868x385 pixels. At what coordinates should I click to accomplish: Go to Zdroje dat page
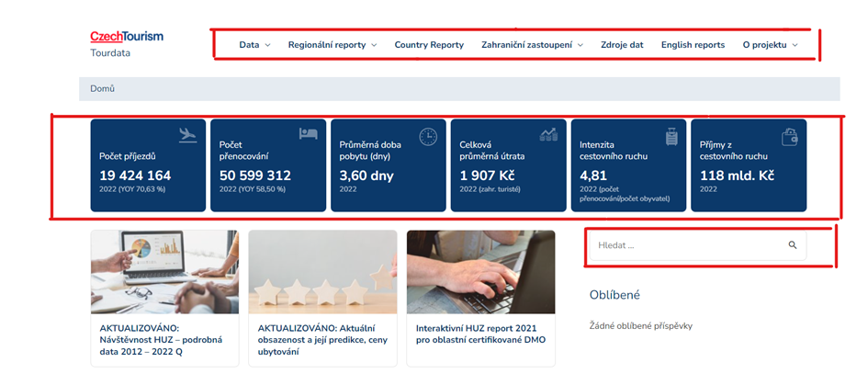tap(622, 45)
